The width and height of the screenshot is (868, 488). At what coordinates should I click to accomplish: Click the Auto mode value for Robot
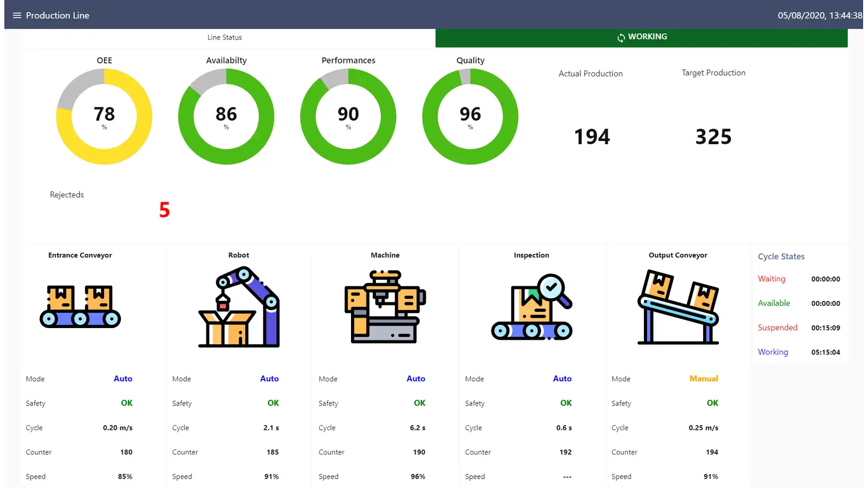tap(269, 378)
